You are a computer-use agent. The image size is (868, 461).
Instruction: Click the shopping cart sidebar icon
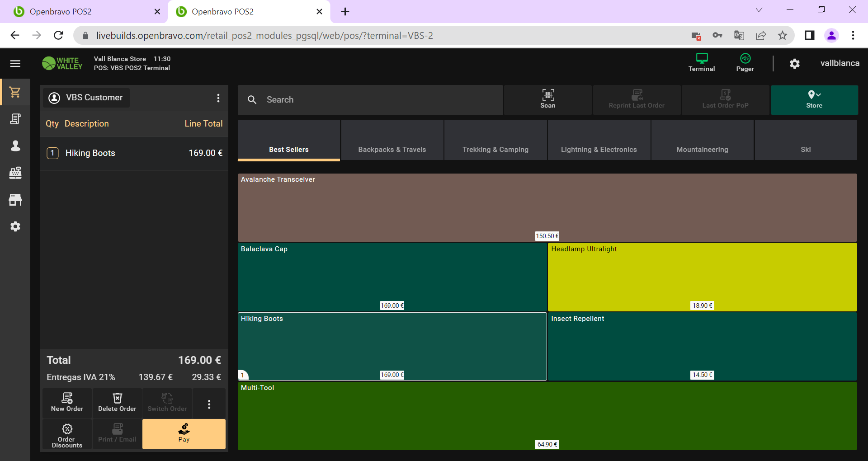coord(15,92)
